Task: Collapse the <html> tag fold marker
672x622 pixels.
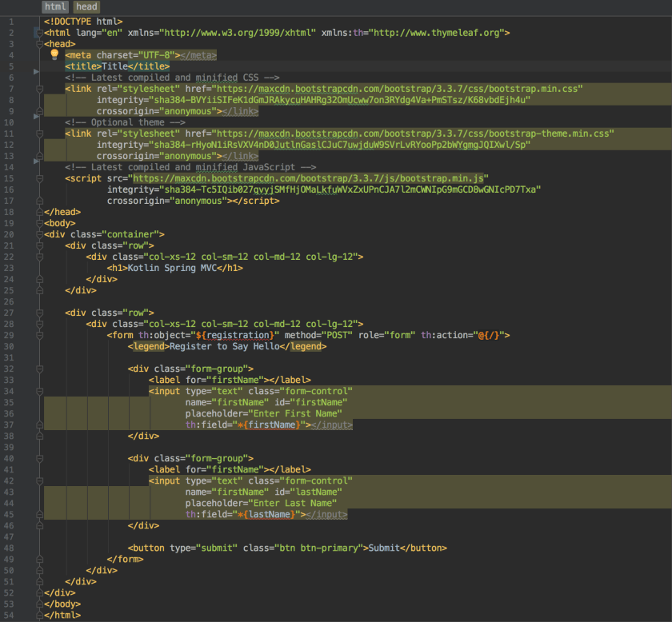Action: click(x=38, y=33)
